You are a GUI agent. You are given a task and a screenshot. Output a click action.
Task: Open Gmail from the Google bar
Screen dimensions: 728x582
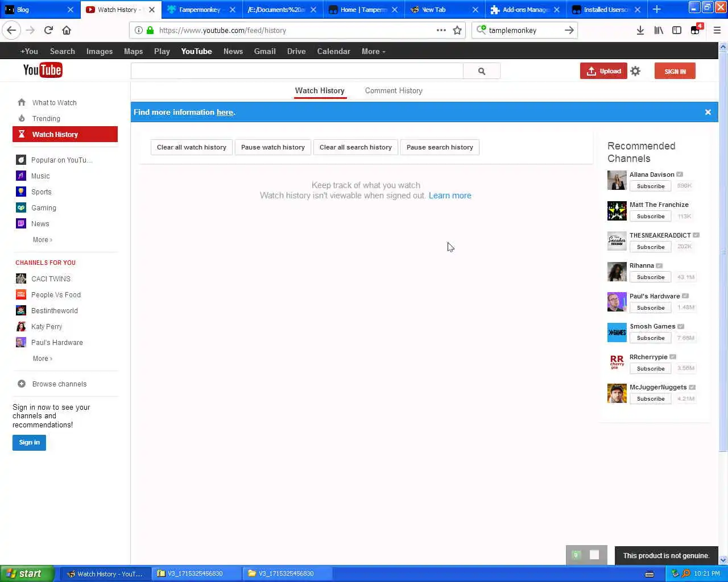[x=264, y=51]
